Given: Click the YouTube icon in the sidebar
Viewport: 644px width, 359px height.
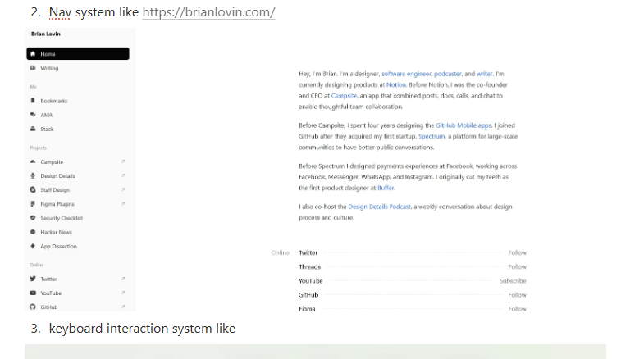Looking at the screenshot, I should 33,293.
